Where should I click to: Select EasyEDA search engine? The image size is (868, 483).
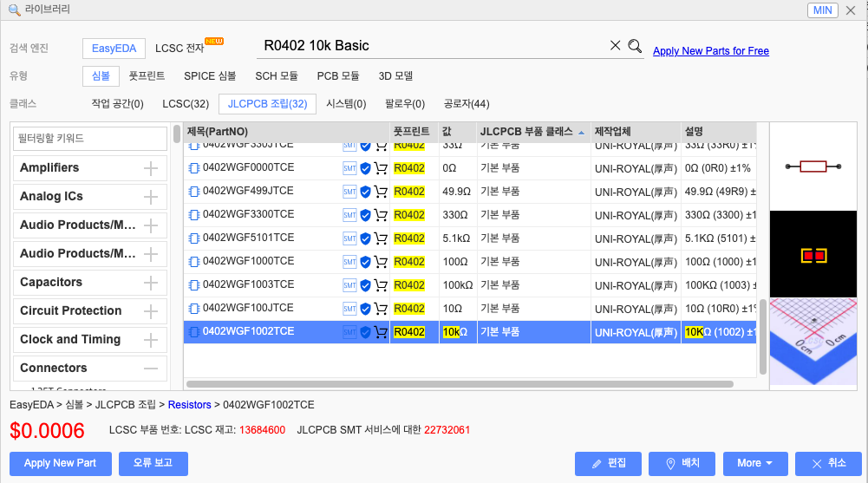pyautogui.click(x=114, y=49)
